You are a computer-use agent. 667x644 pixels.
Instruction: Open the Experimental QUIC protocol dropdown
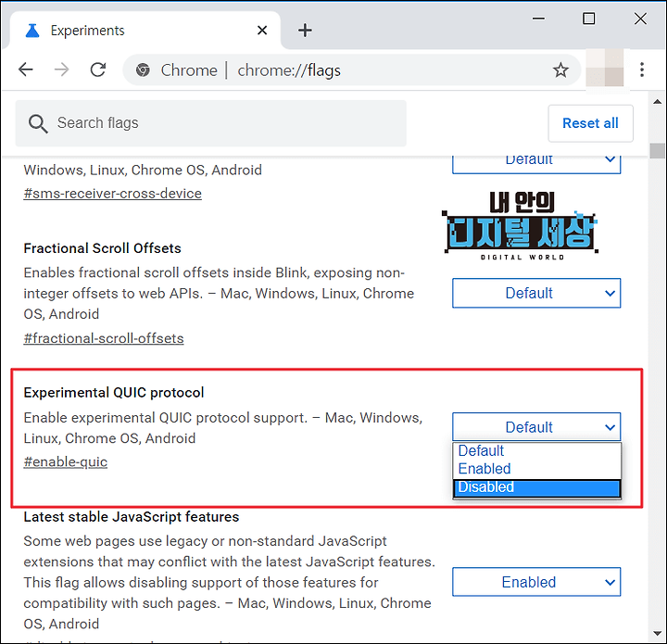coord(536,426)
